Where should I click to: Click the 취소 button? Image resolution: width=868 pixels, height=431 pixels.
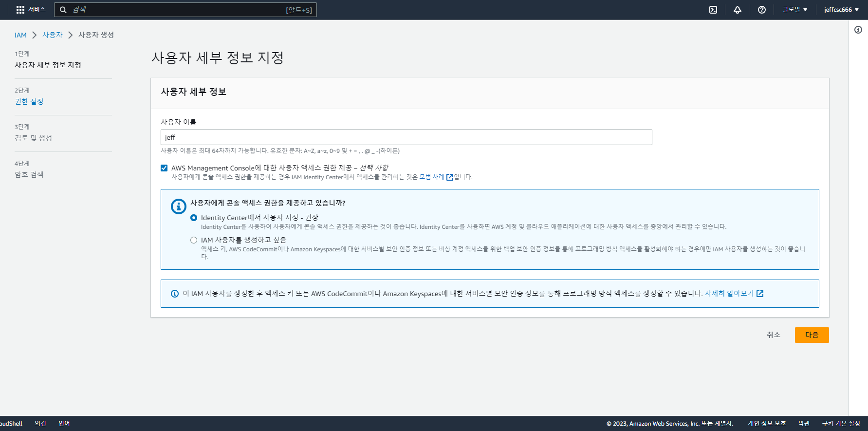(x=774, y=335)
